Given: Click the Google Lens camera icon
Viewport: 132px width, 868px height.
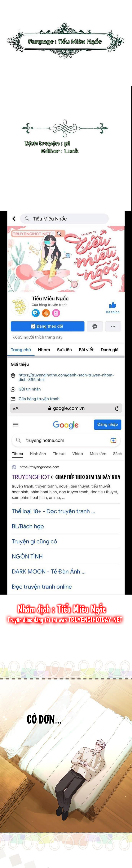Looking at the screenshot, I should (x=113, y=440).
